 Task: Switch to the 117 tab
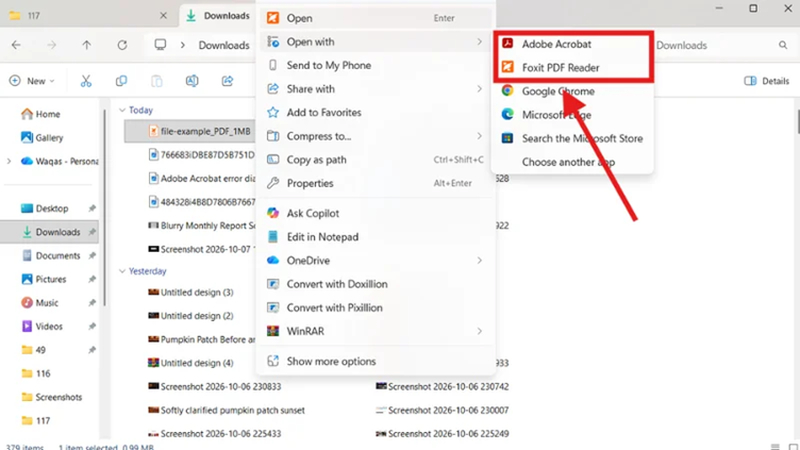(87, 15)
